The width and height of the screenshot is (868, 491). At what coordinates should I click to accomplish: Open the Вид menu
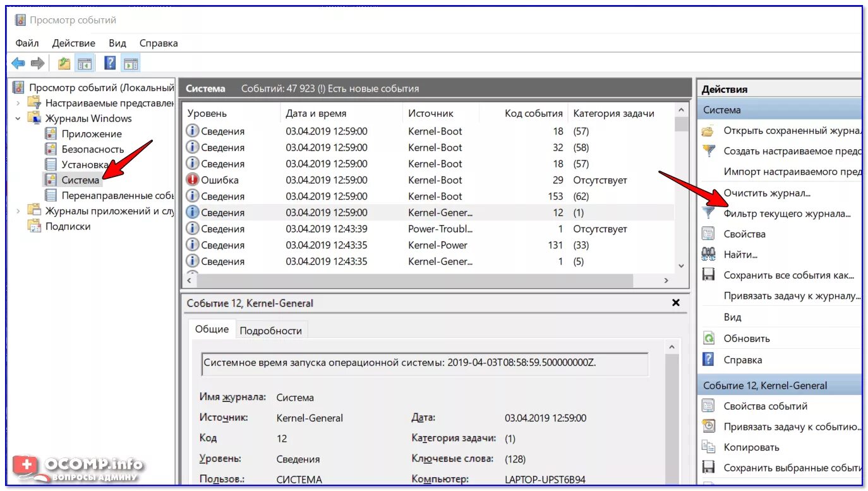click(118, 43)
